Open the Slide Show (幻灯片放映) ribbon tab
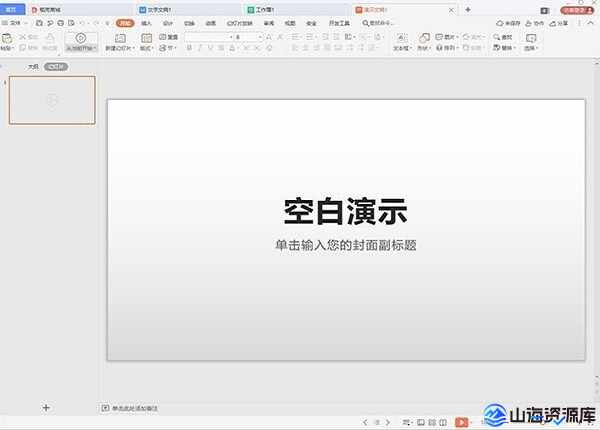Screen dimensions: 600x430 (x=240, y=23)
